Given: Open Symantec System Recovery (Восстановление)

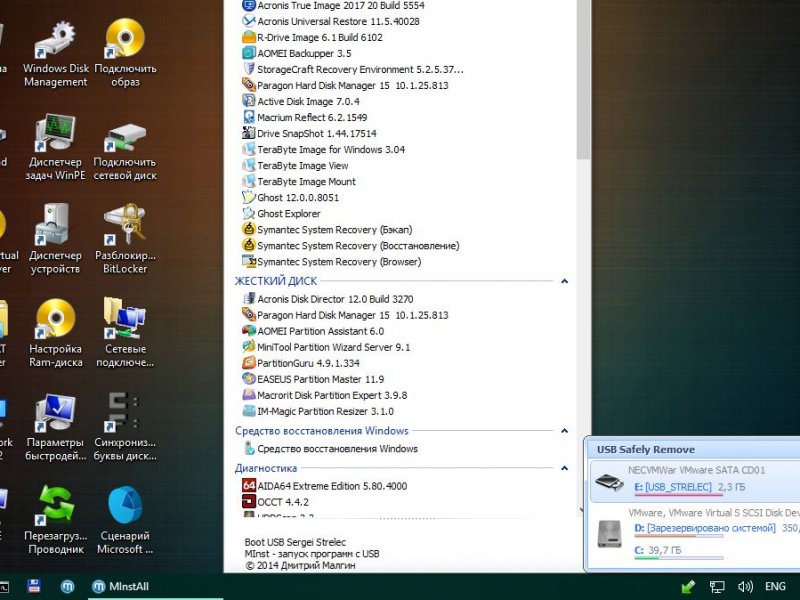Looking at the screenshot, I should click(x=351, y=245).
